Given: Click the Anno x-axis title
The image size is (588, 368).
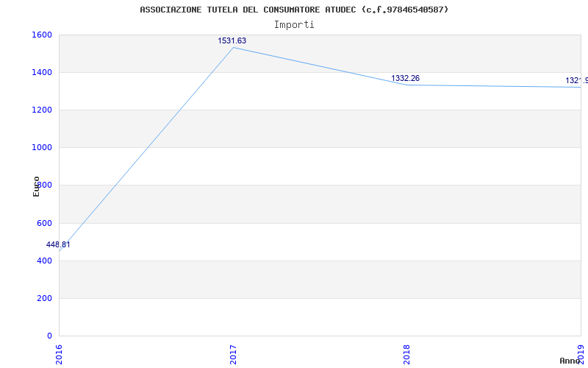Looking at the screenshot, I should pyautogui.click(x=570, y=361).
